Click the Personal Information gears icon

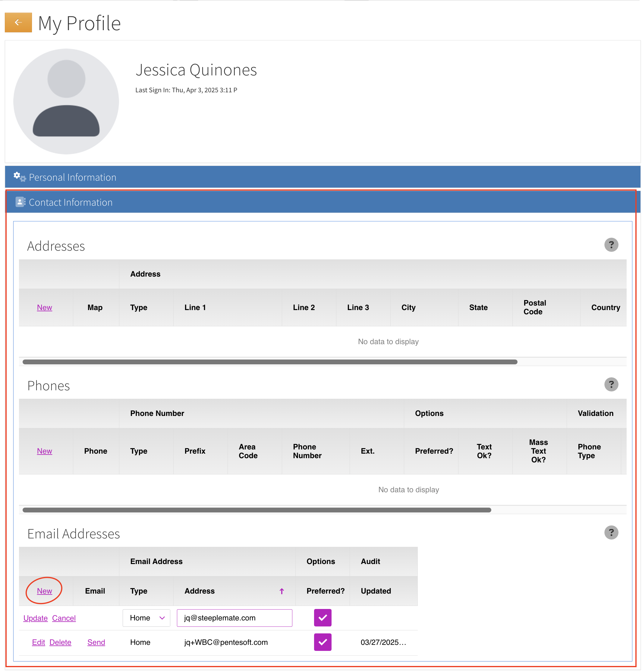(20, 177)
